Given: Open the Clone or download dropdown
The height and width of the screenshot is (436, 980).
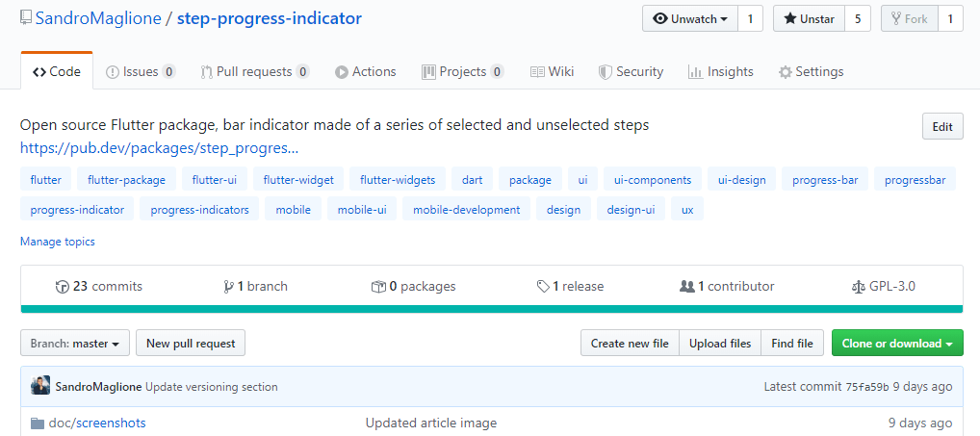Looking at the screenshot, I should 897,343.
